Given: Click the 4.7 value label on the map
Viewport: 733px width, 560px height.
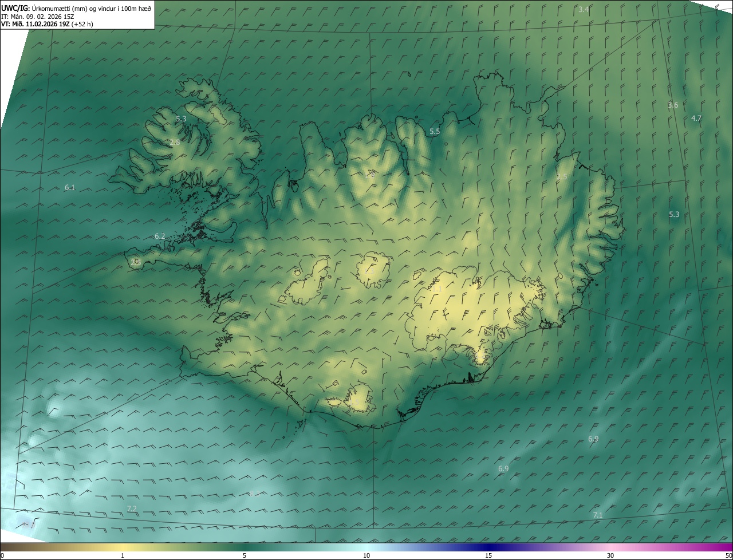Looking at the screenshot, I should 696,118.
